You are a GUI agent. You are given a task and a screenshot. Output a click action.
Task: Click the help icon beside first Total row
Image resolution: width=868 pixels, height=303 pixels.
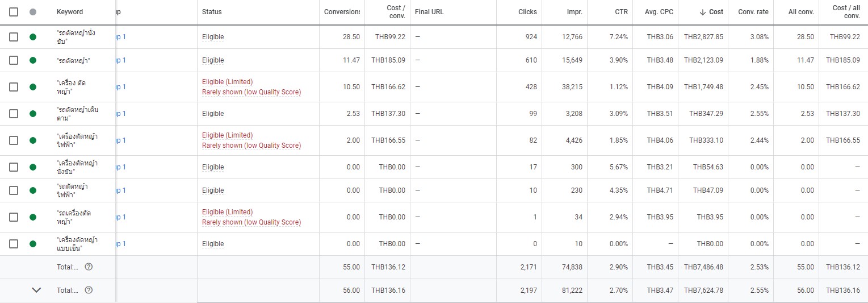click(89, 267)
